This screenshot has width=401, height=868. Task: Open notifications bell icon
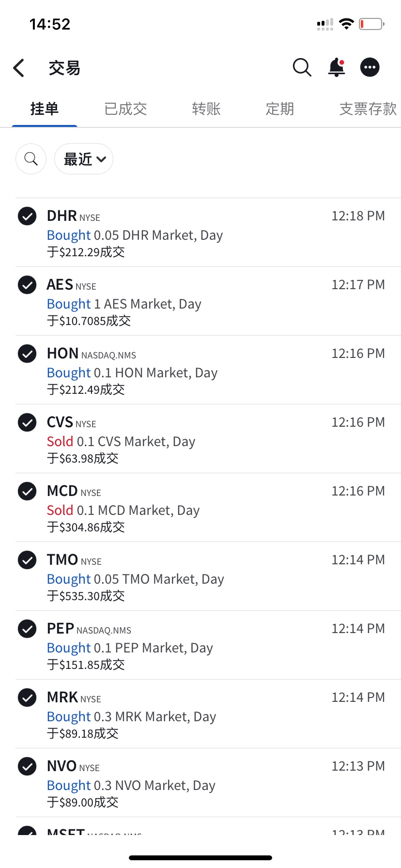pos(337,67)
